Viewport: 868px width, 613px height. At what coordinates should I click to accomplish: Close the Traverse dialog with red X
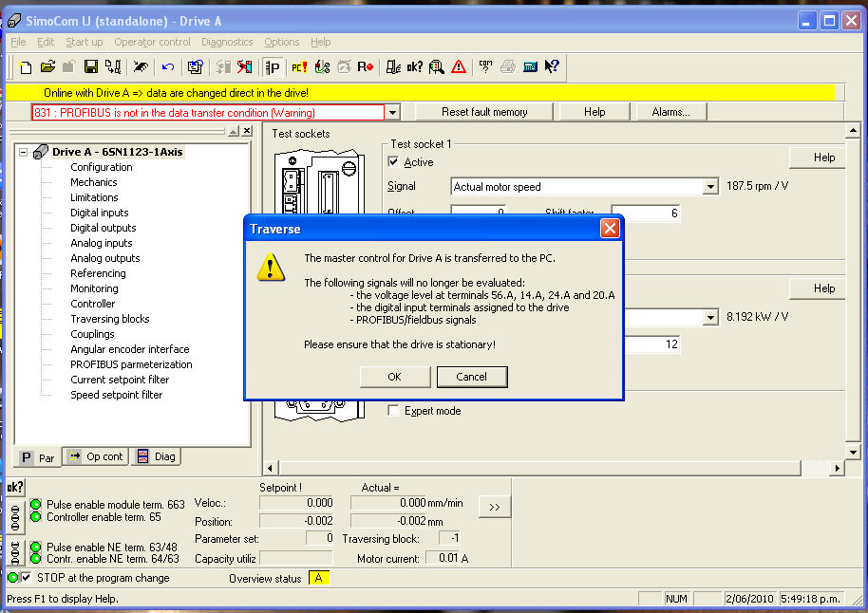tap(610, 228)
